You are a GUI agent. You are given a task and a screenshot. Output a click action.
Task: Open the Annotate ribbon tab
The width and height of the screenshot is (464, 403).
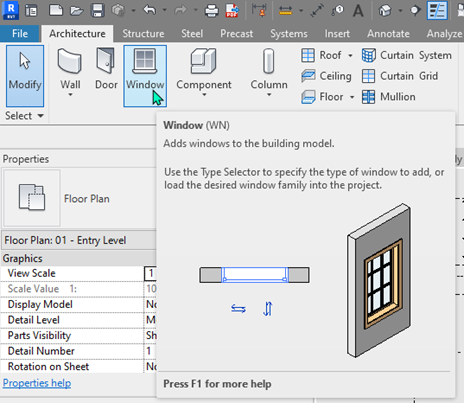click(388, 34)
